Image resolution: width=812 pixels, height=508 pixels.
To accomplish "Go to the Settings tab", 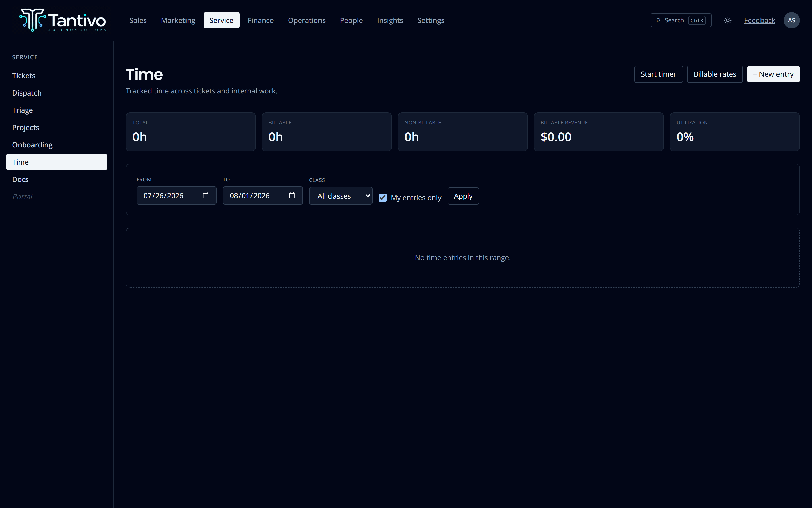I will point(431,20).
